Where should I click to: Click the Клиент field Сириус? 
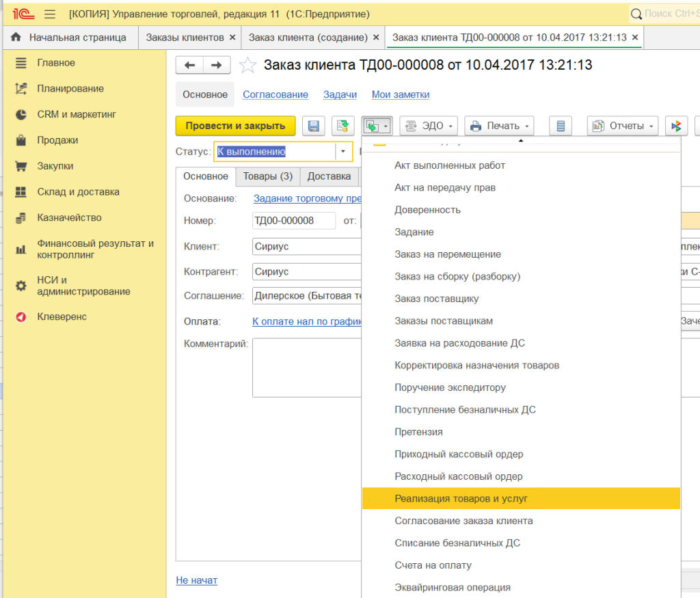point(307,247)
